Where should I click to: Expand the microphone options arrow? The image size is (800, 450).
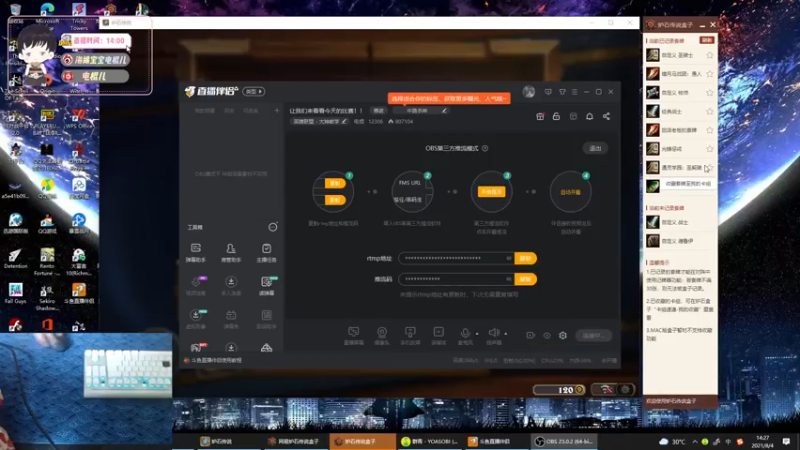click(477, 334)
